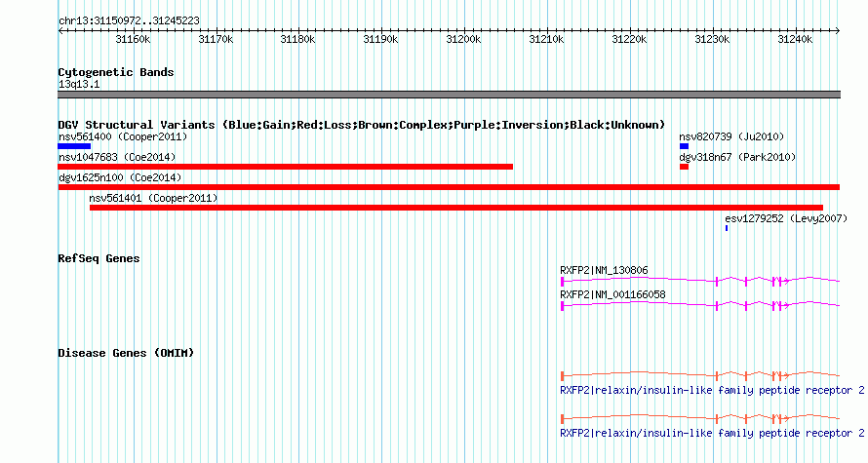Click the 31170k ruler tick label
The height and width of the screenshot is (463, 868).
coord(216,39)
